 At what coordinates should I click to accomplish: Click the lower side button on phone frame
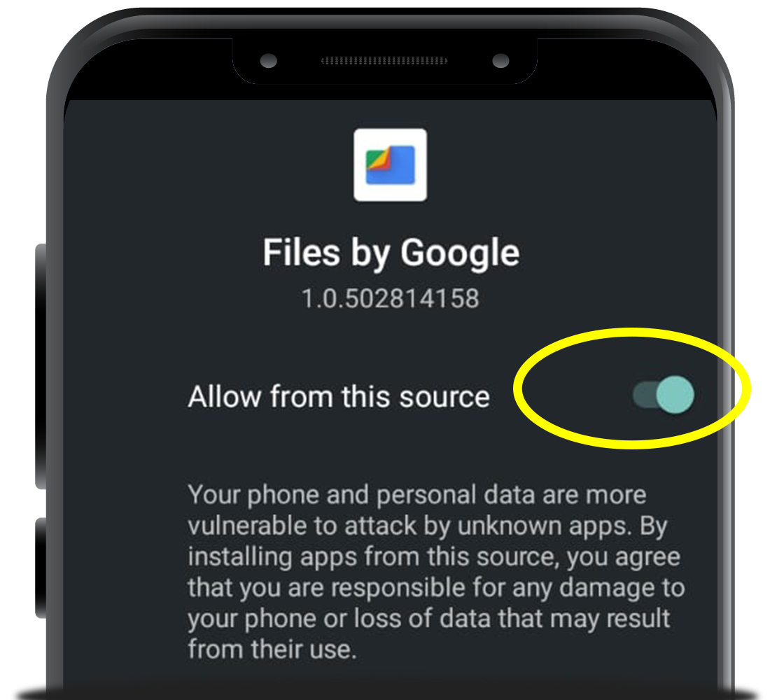coord(41,568)
